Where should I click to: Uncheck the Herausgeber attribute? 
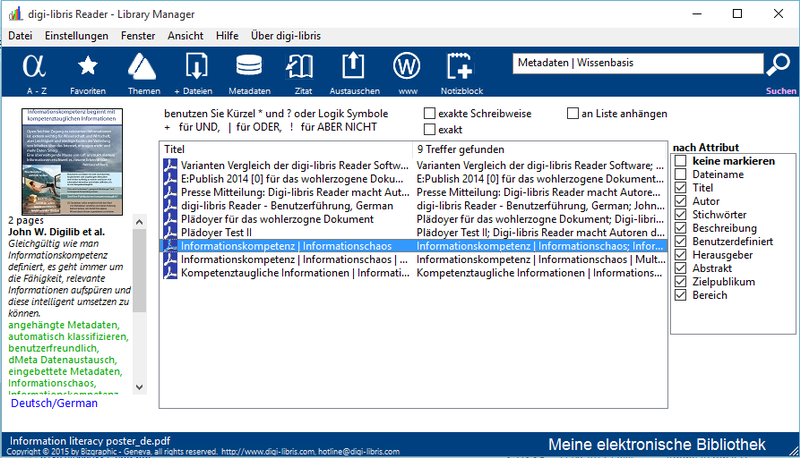click(x=680, y=255)
